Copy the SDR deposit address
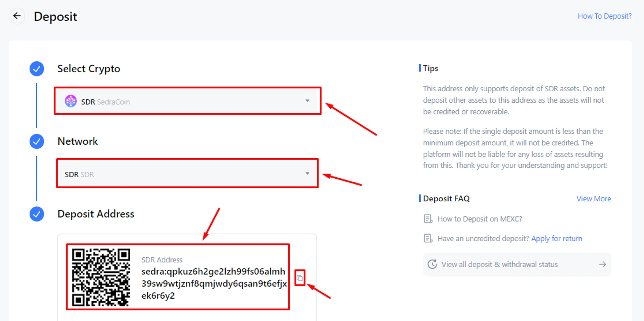The image size is (644, 321). tap(300, 278)
